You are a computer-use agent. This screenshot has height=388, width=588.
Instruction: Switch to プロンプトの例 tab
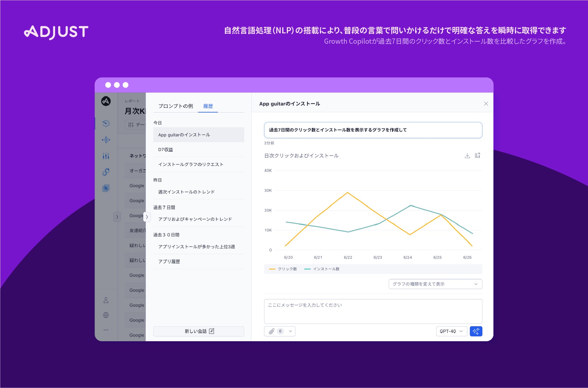point(175,106)
